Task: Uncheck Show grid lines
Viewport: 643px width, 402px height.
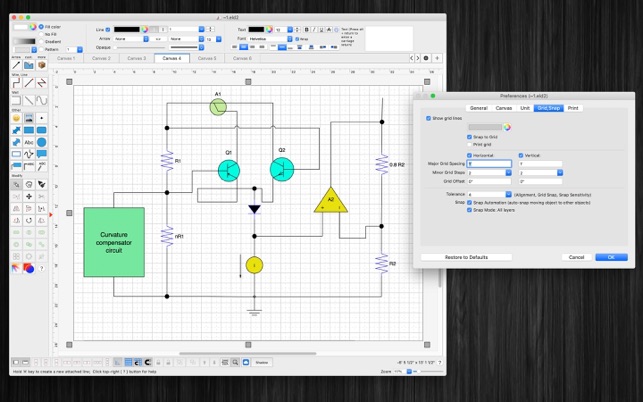Action: [x=429, y=118]
